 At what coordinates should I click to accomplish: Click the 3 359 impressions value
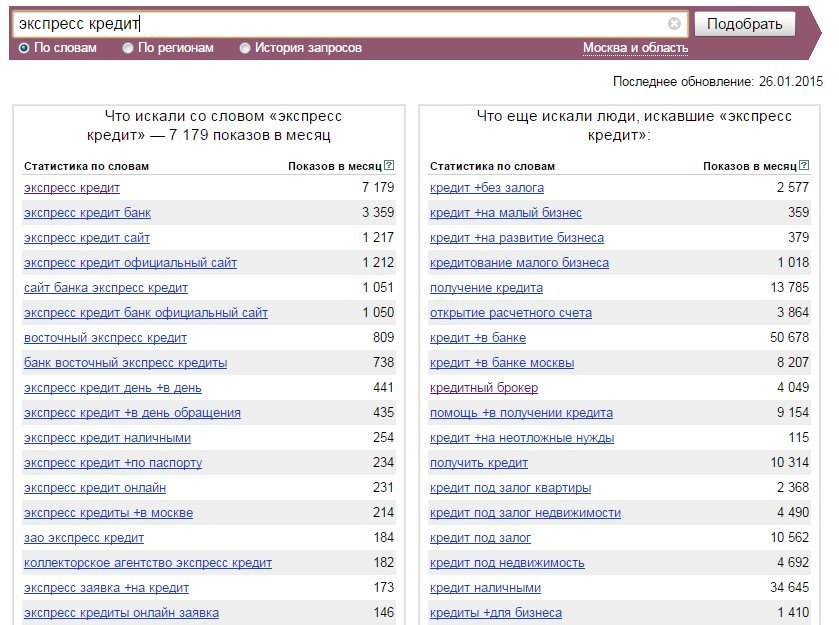378,212
